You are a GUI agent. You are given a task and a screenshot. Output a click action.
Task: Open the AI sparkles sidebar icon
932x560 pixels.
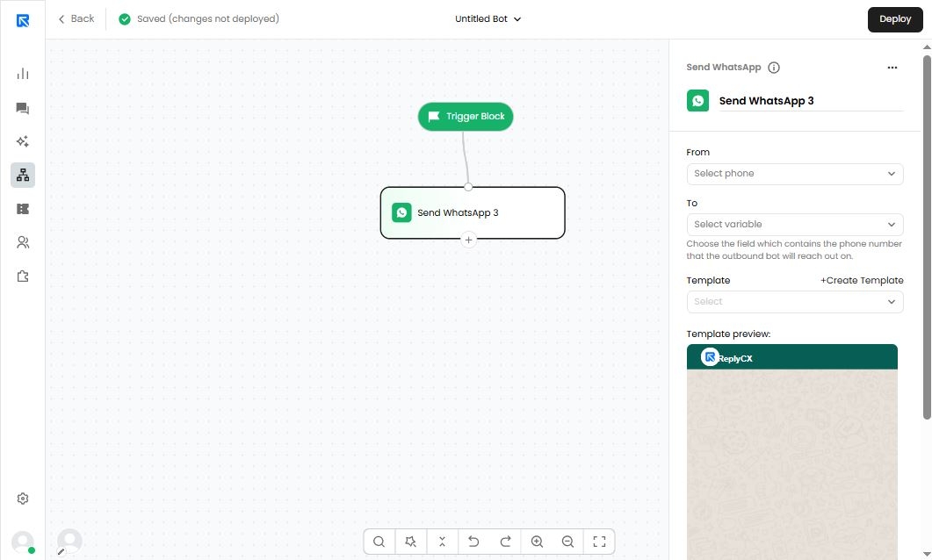tap(23, 141)
